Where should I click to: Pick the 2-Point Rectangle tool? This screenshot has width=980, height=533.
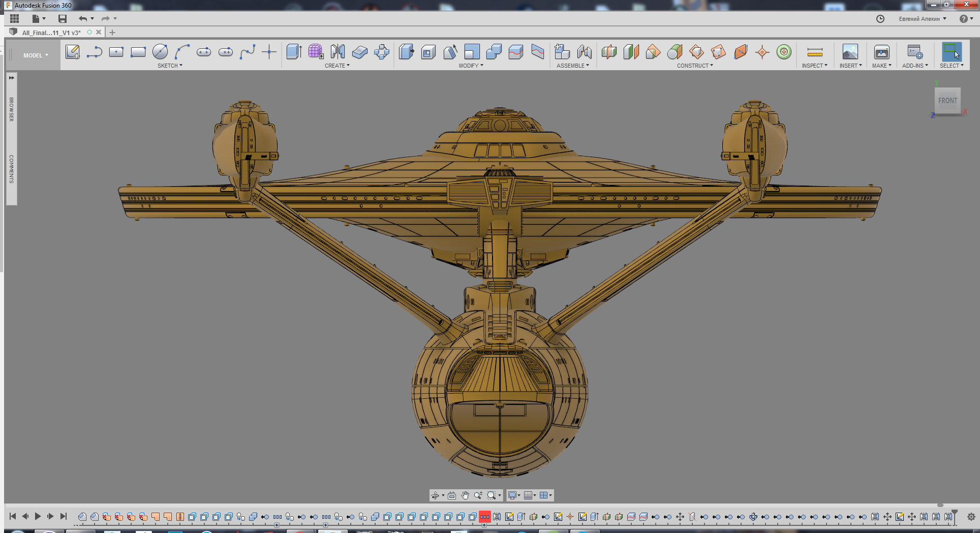138,51
